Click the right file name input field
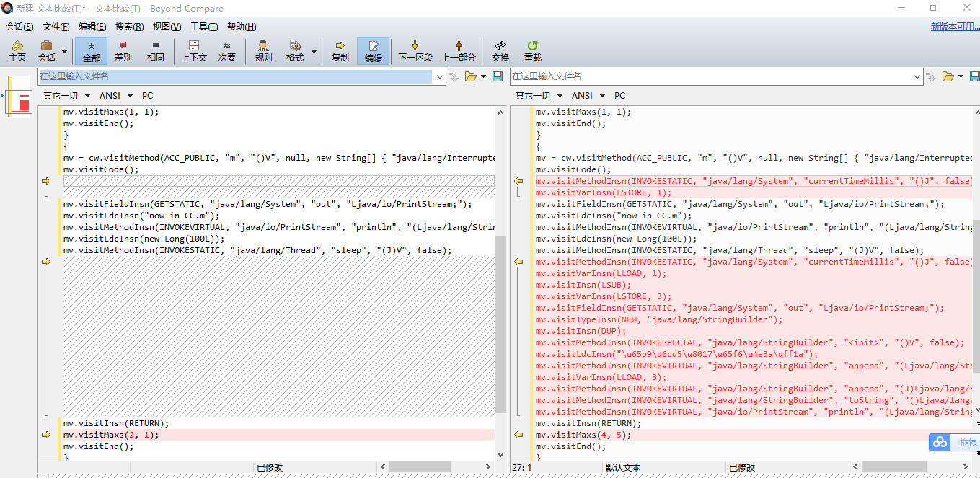Image resolution: width=980 pixels, height=478 pixels. pos(711,76)
